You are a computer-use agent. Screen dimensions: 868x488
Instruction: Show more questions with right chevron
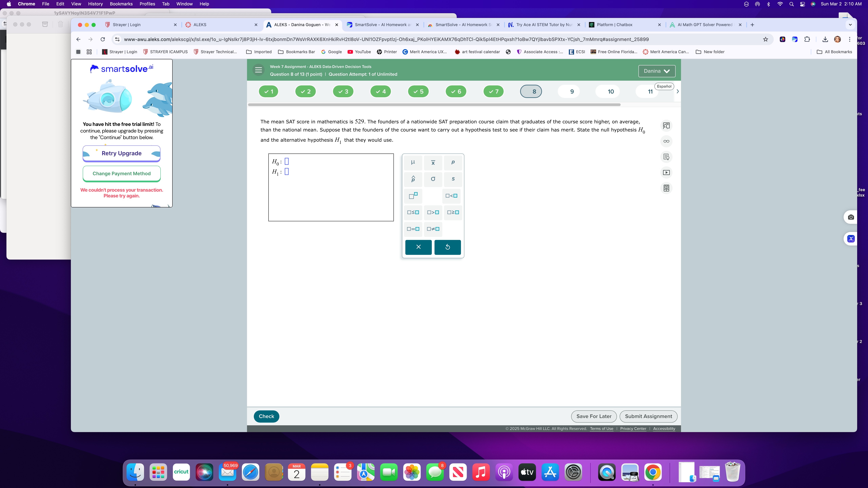pos(678,92)
